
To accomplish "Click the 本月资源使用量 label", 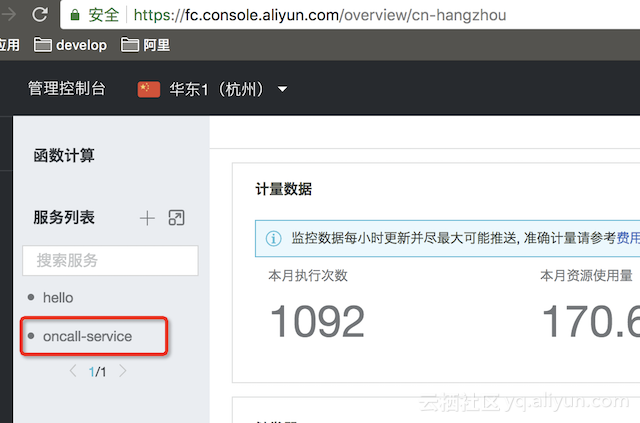I will [x=586, y=276].
